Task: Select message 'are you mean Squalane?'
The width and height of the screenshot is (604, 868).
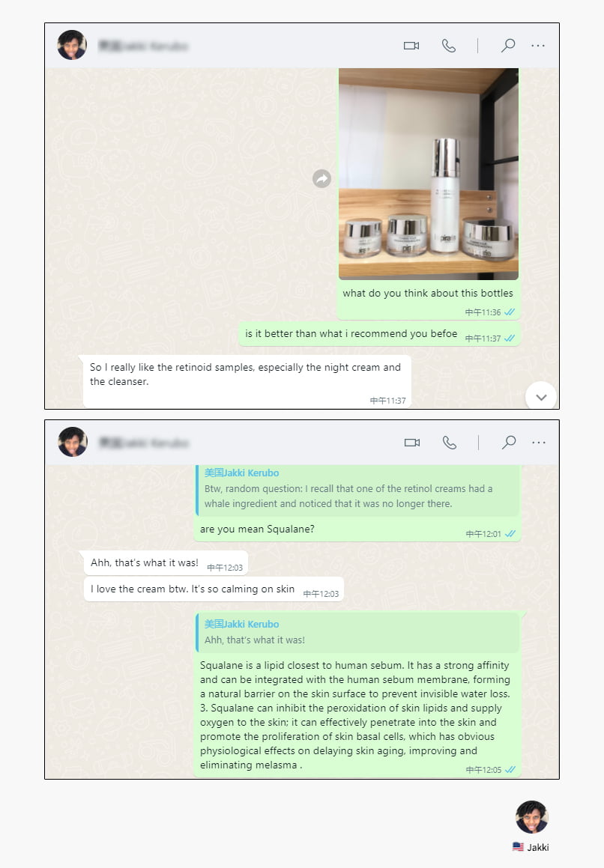Action: tap(257, 529)
